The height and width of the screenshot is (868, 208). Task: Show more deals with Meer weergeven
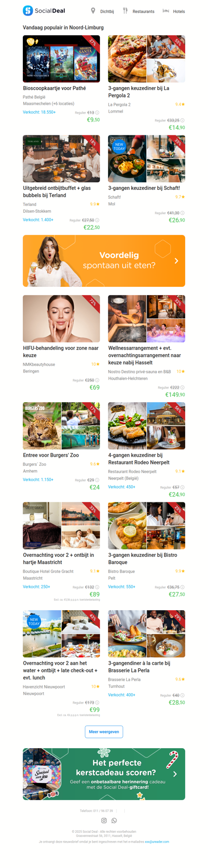pos(104,732)
